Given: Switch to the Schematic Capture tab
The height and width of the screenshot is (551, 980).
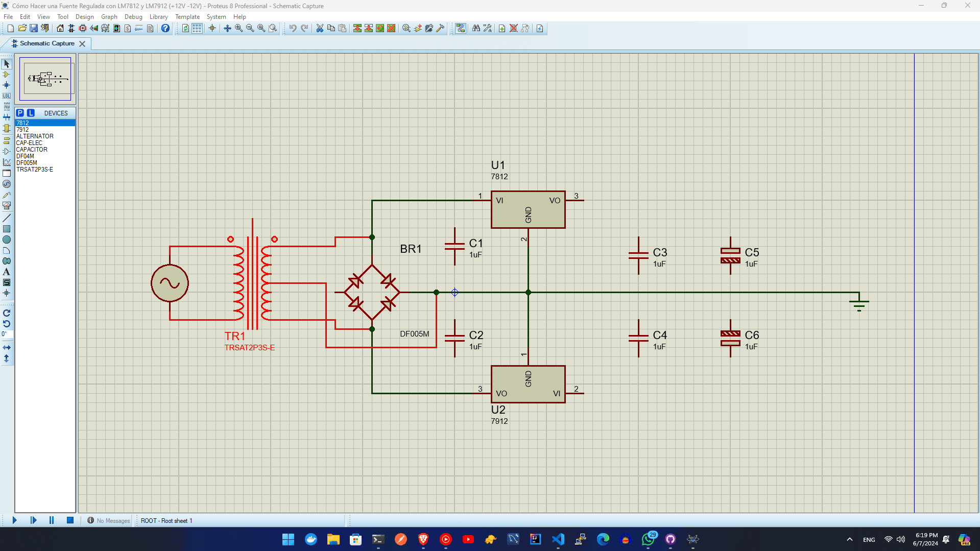Looking at the screenshot, I should coord(46,43).
